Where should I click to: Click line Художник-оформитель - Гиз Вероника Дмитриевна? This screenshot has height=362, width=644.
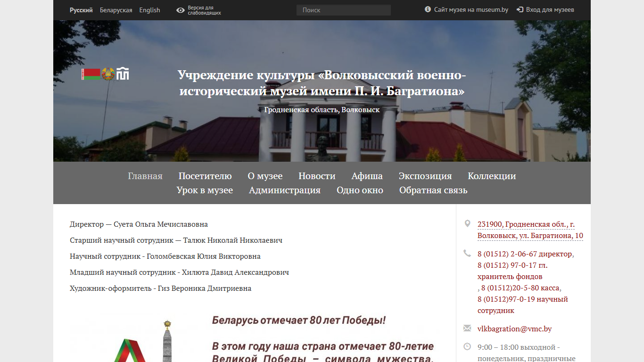point(160,288)
